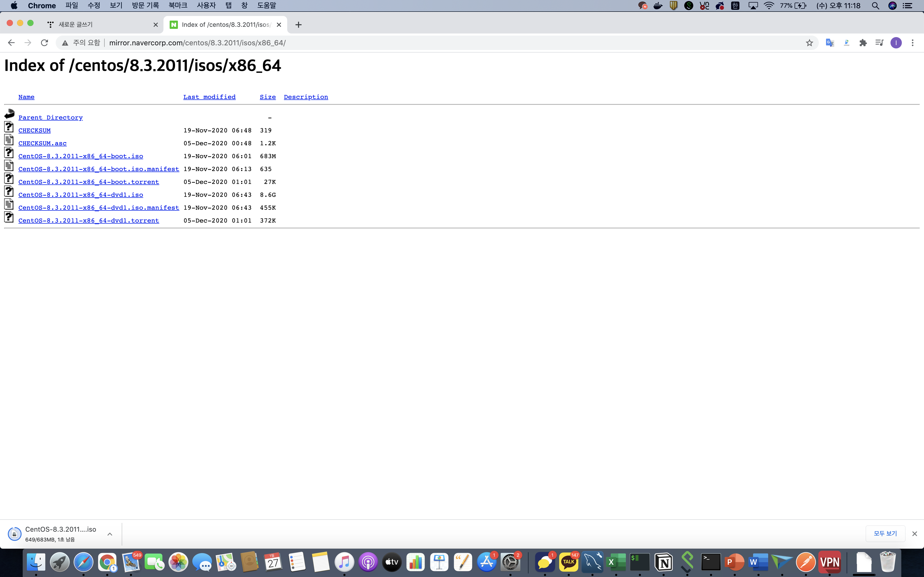Switch to the 새로운 글쓰기 tab
This screenshot has height=577, width=924.
click(x=99, y=25)
